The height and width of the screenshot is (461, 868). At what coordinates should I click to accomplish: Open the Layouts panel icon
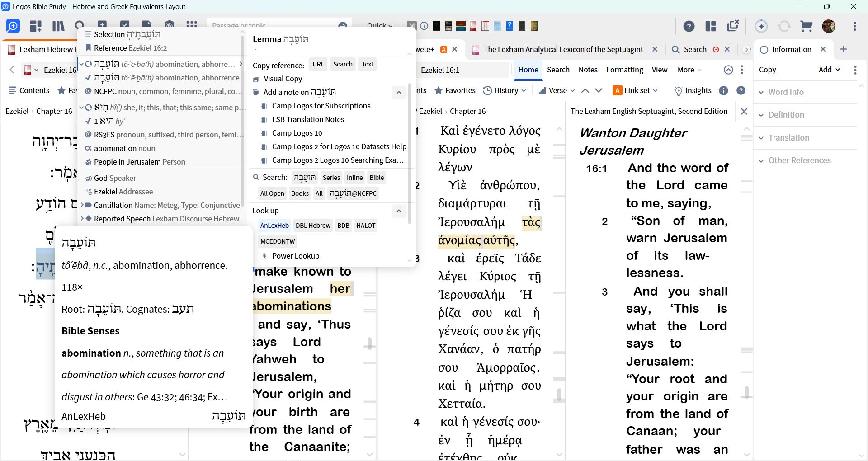(x=711, y=26)
